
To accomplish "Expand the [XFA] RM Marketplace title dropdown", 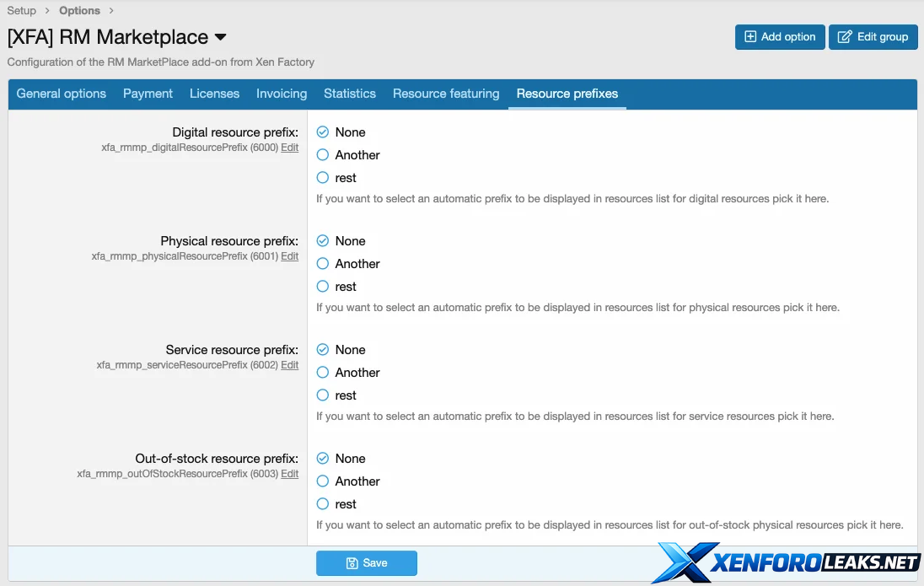I will [x=220, y=37].
